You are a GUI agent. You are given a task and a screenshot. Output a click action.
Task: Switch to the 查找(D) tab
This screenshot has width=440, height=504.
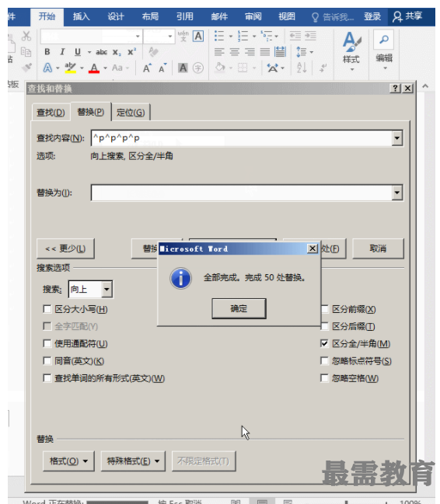tap(51, 113)
